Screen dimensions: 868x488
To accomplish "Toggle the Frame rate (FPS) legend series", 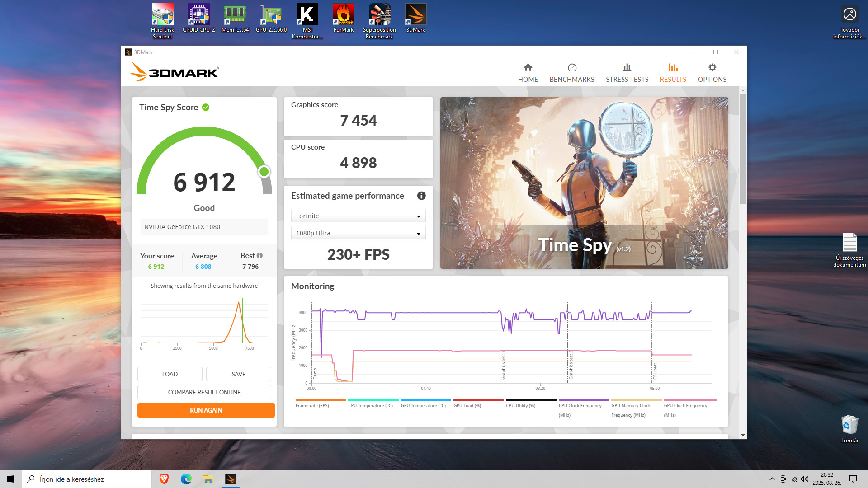I will pyautogui.click(x=312, y=405).
